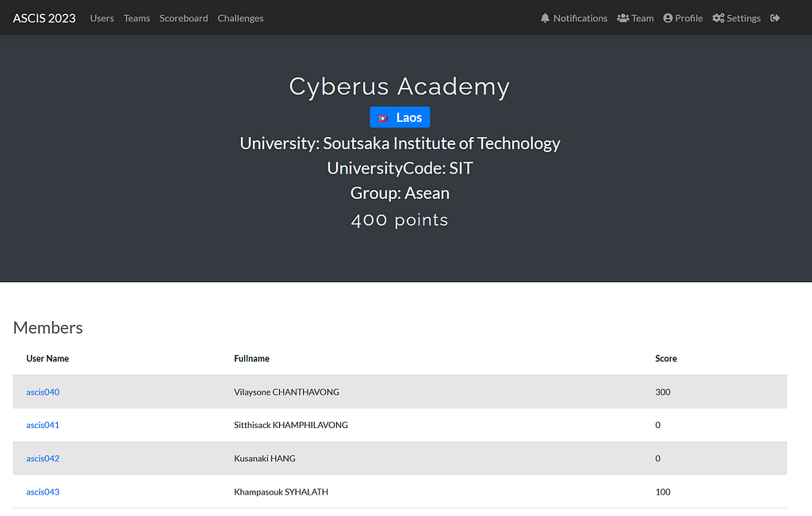812x516 pixels.
Task: Click the ASCIS 2023 brand link
Action: (44, 18)
